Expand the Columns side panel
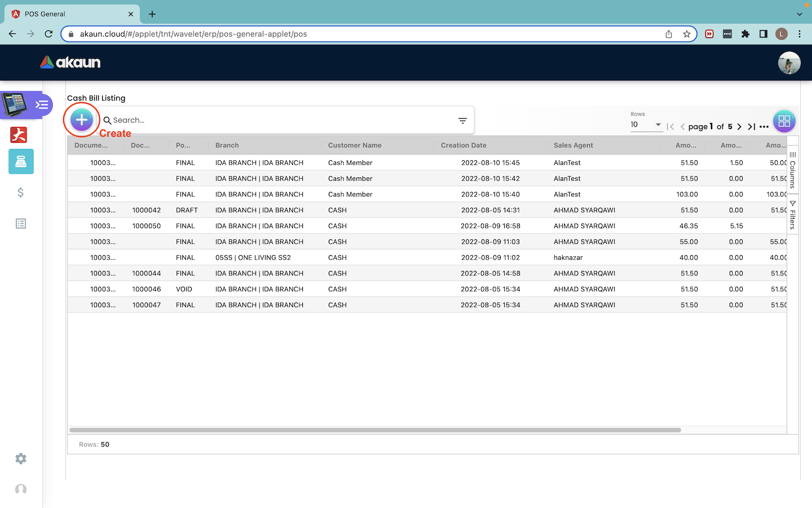The width and height of the screenshot is (812, 508). click(x=793, y=169)
